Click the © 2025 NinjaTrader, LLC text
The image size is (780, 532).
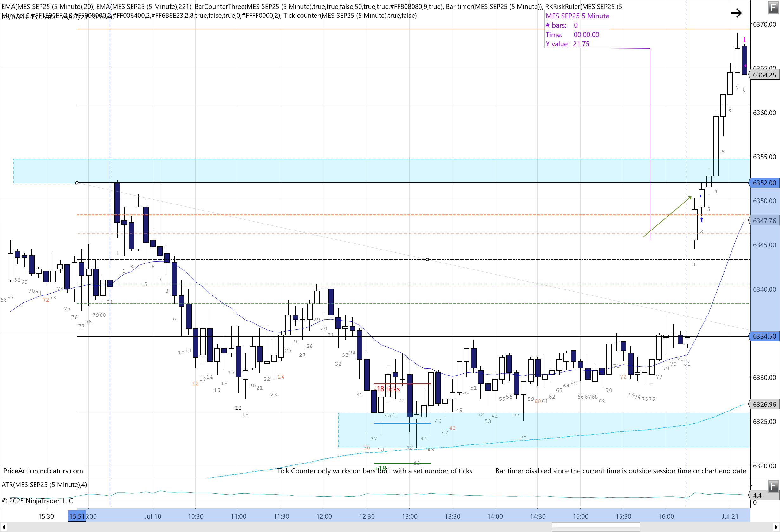click(x=37, y=501)
